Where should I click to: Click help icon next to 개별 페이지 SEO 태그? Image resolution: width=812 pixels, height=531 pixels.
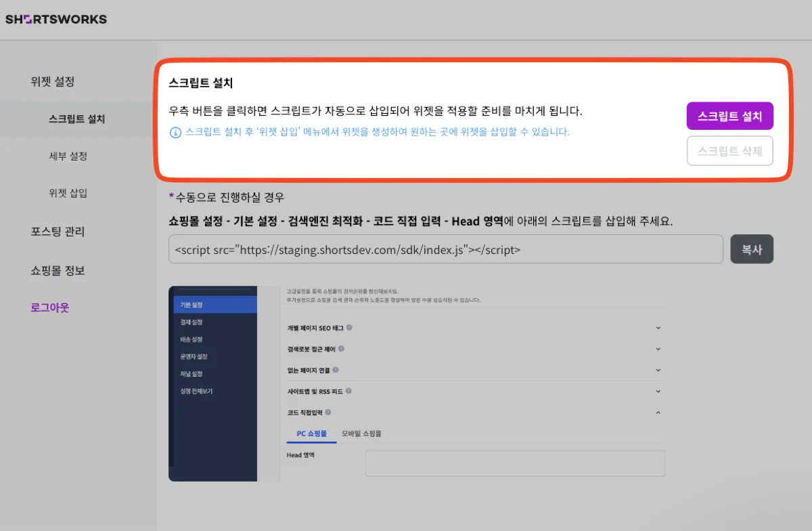(x=349, y=328)
